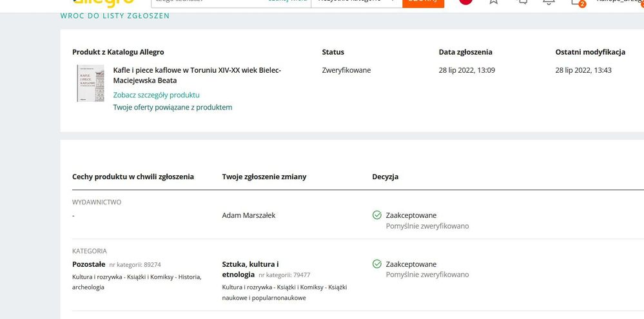Select category number 89274 text
The height and width of the screenshot is (319, 644).
coord(135,265)
